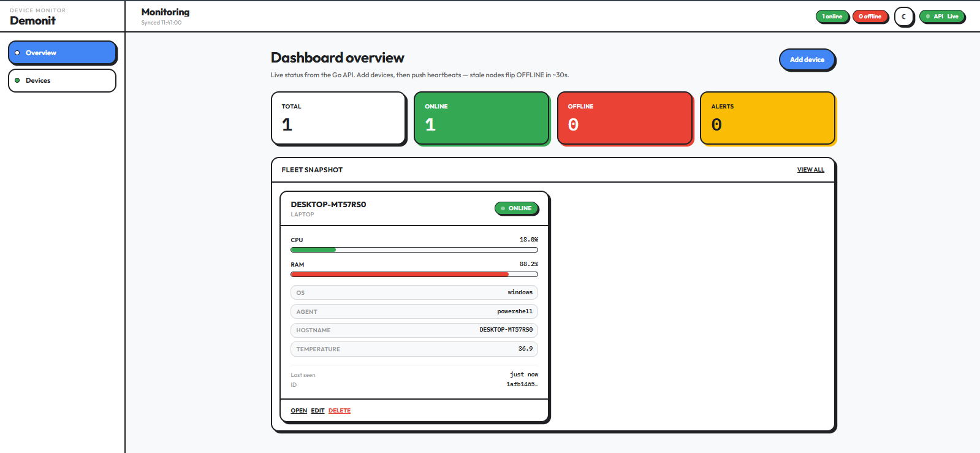The height and width of the screenshot is (453, 980).
Task: Click the 'Synced 11:41:00' timestamp
Action: coord(161,23)
